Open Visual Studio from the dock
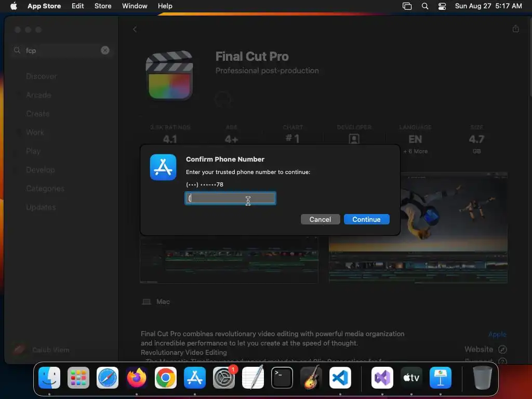The image size is (532, 399). (x=382, y=378)
